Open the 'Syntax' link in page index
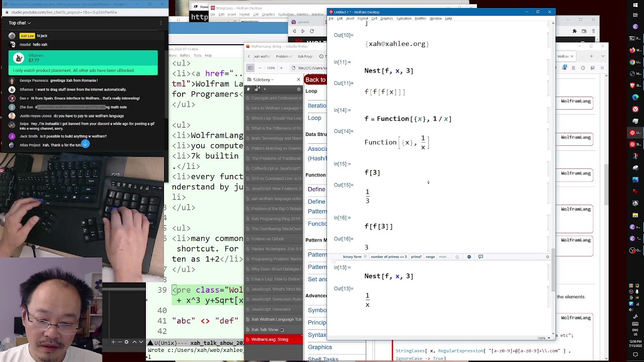This screenshot has width=644, height=362. 317,335
